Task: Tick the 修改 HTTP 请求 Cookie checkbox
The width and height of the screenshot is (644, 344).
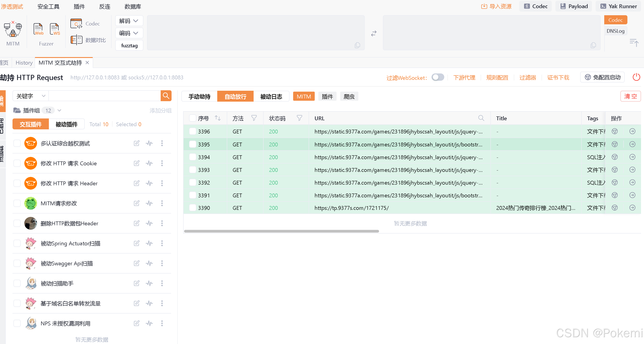Action: coord(17,163)
